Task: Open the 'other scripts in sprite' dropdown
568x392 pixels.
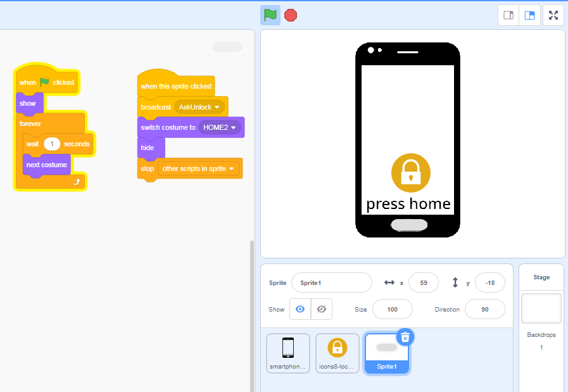Action: (x=198, y=168)
